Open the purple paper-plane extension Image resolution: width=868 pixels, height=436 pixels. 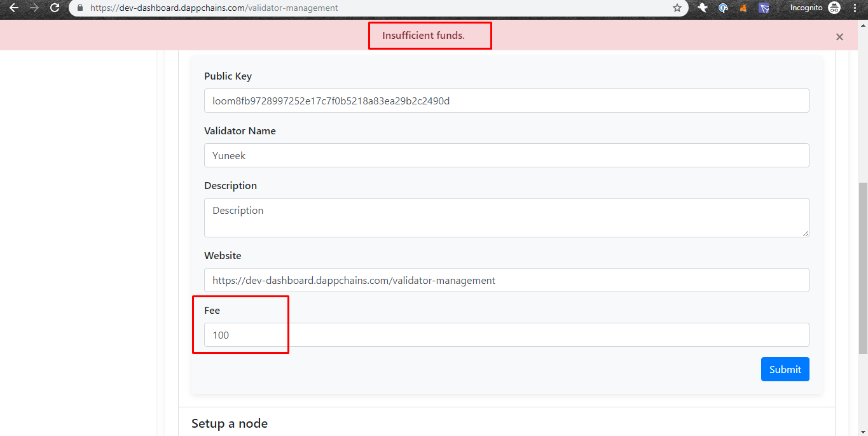tap(763, 8)
